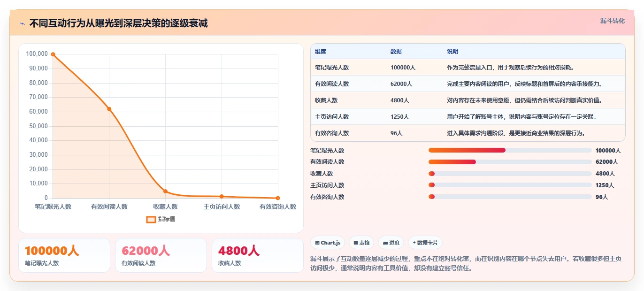Click the 1250人 cell in the table

coord(399,117)
